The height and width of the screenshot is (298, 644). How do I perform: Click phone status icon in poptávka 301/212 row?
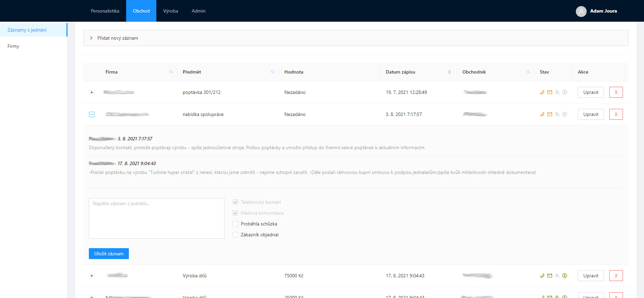pyautogui.click(x=542, y=92)
